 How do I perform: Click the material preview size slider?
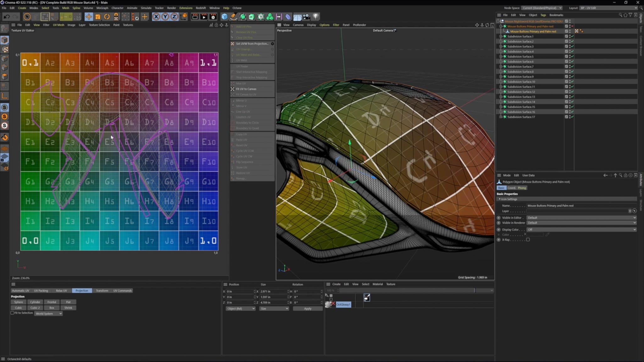pyautogui.click(x=407, y=290)
